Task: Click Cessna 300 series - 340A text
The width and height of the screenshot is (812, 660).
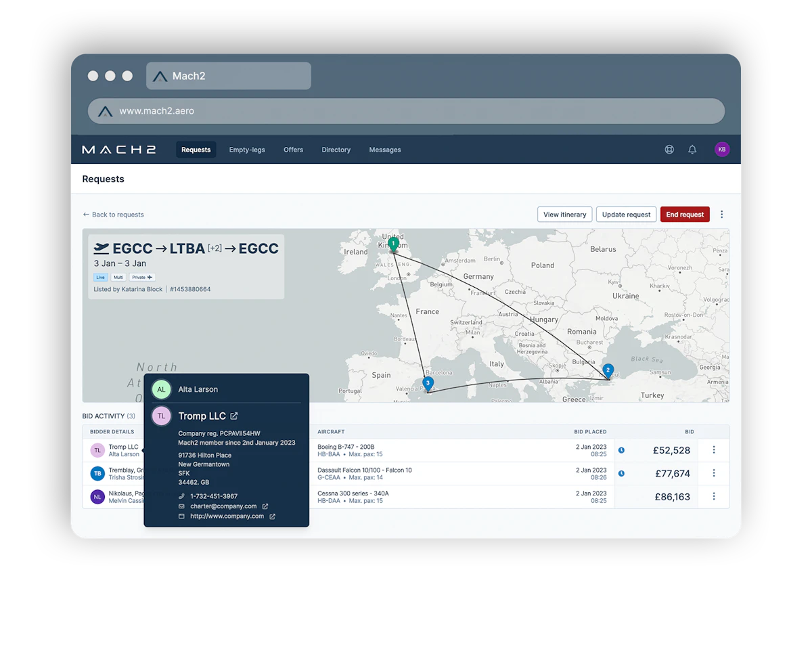Action: (x=353, y=493)
